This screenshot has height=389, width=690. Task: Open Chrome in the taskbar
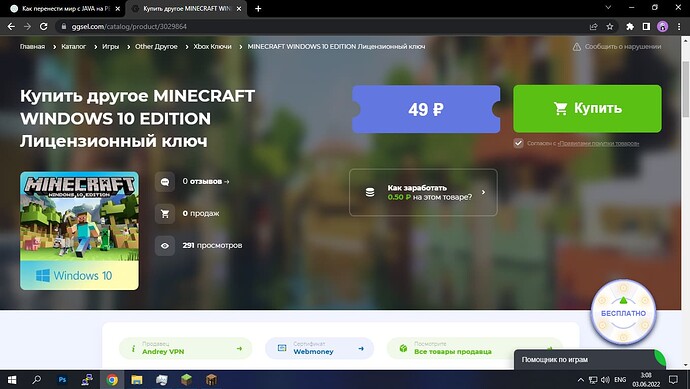click(x=112, y=379)
